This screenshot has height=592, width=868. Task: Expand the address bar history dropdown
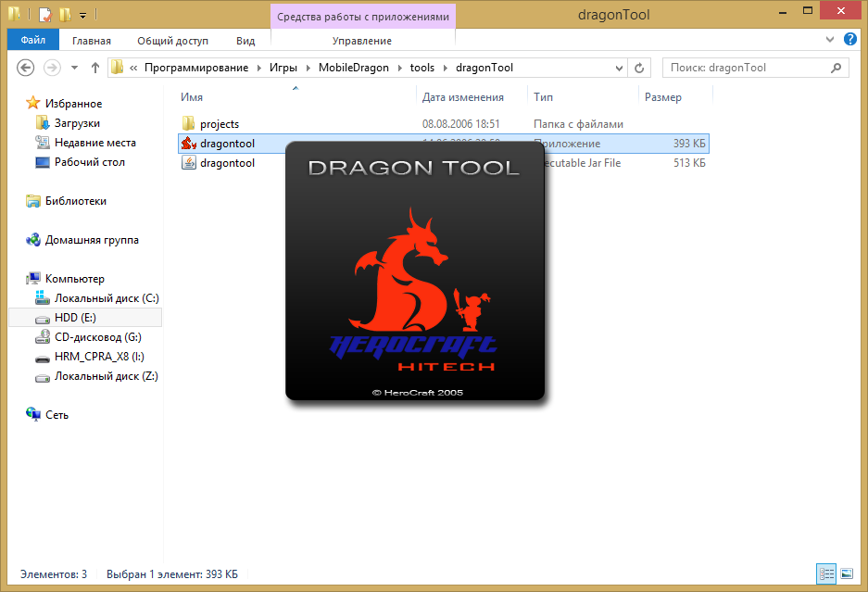(x=619, y=69)
